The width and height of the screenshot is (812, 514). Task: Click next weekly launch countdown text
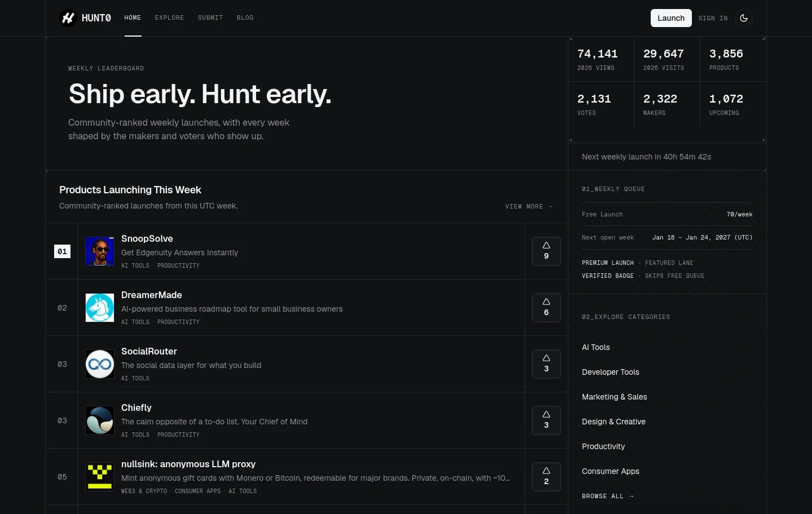click(x=646, y=157)
